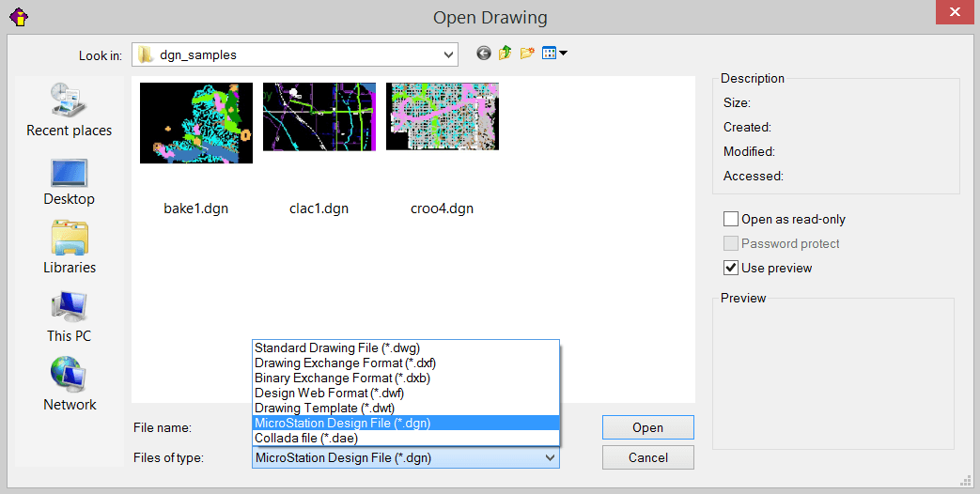Screen dimensions: 980x494
Task: Open the View menu icon
Action: 554,54
